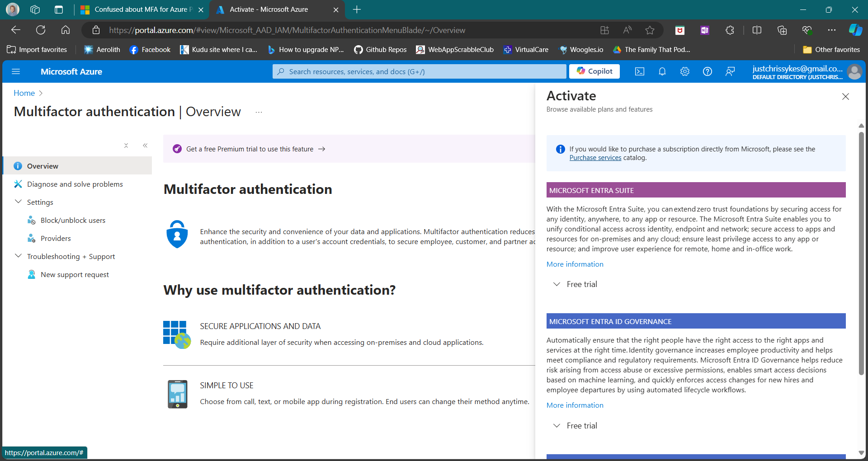Collapse the left navigation menu

pyautogui.click(x=145, y=146)
